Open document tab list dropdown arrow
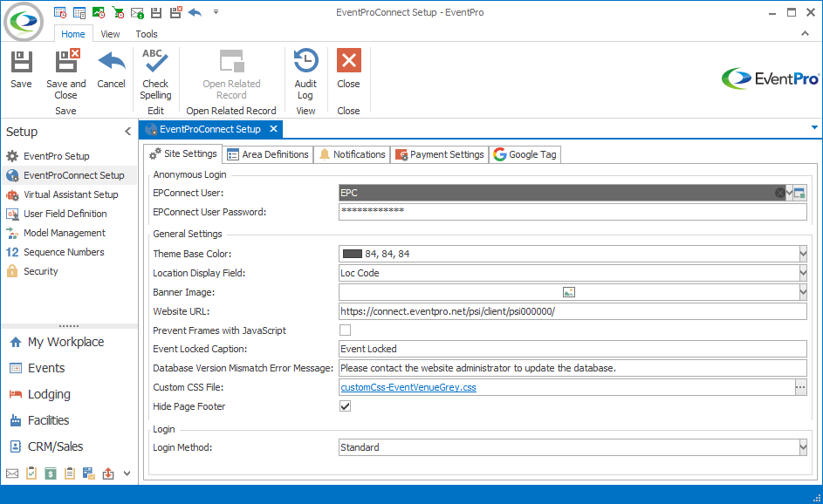This screenshot has width=823, height=504. (814, 127)
